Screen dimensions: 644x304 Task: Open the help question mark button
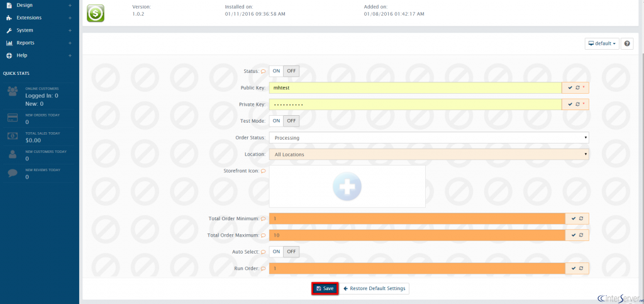click(x=627, y=43)
